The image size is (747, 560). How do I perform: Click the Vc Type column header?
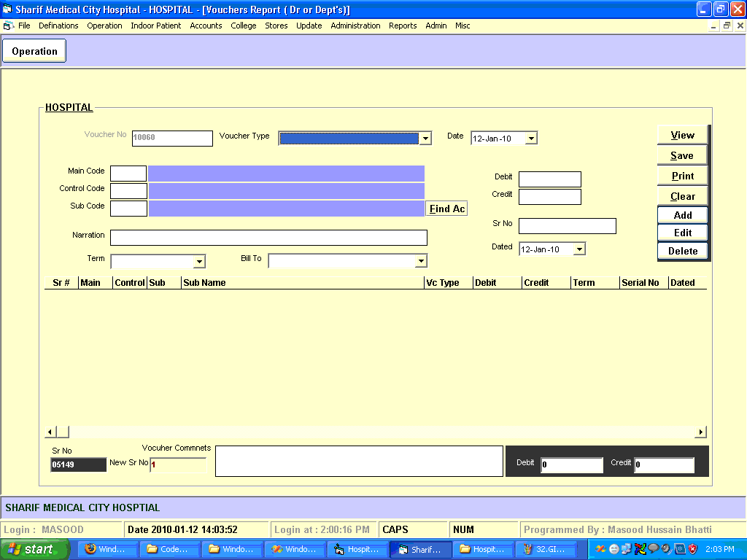[449, 283]
